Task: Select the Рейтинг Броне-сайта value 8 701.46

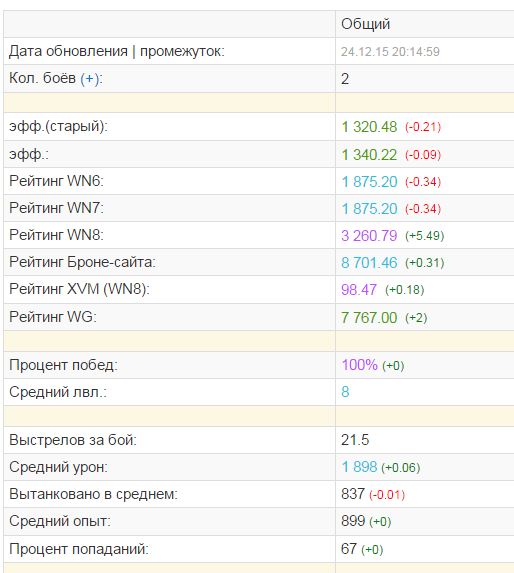Action: pos(369,263)
